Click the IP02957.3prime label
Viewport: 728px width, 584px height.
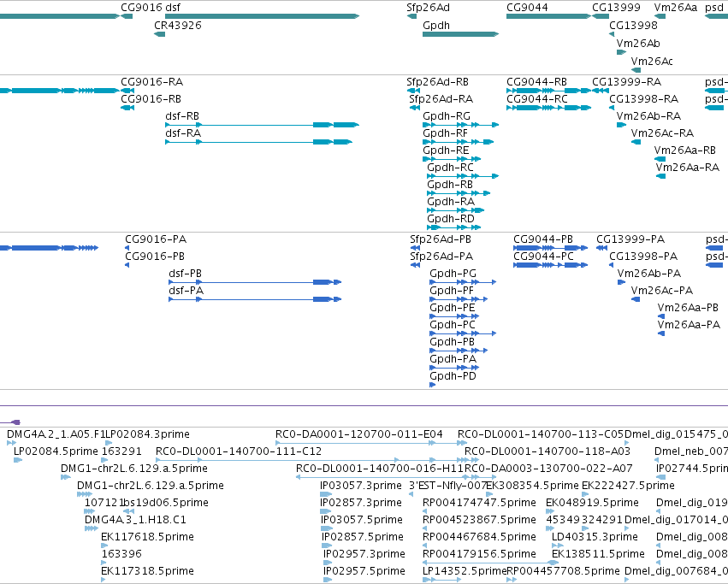coord(364,554)
